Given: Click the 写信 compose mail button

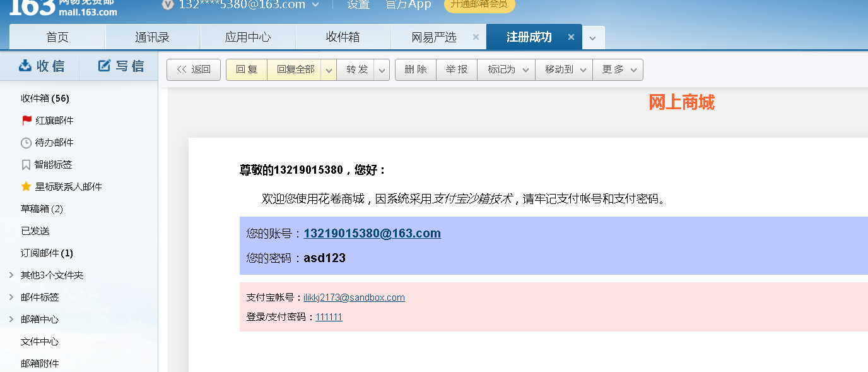Looking at the screenshot, I should pyautogui.click(x=120, y=66).
